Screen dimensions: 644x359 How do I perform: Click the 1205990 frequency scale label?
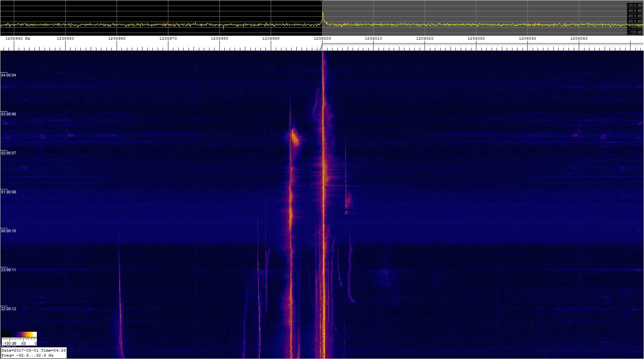271,38
